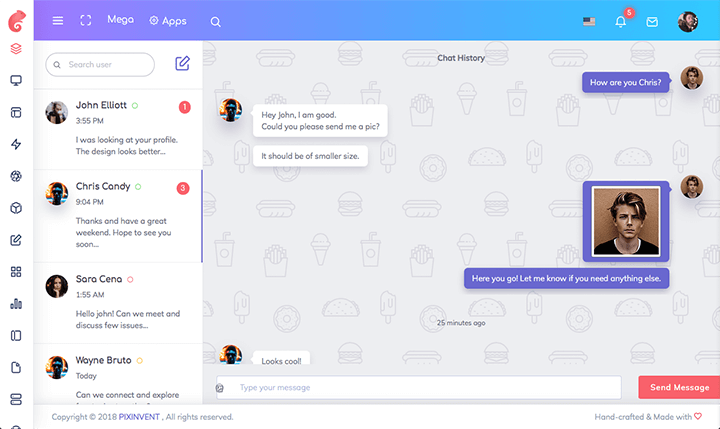720x429 pixels.
Task: Open the 3D box sidebar icon
Action: [x=16, y=208]
